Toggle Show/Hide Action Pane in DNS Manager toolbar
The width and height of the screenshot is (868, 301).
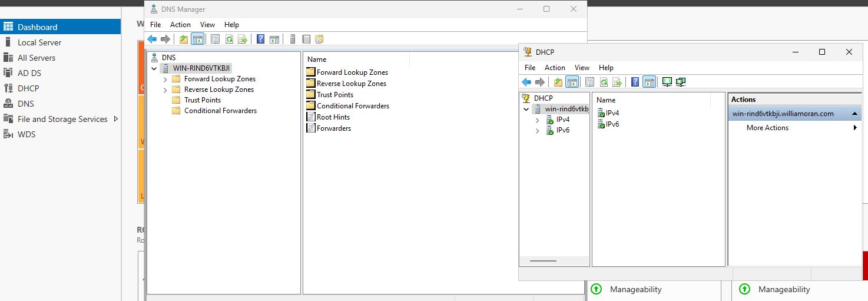274,39
